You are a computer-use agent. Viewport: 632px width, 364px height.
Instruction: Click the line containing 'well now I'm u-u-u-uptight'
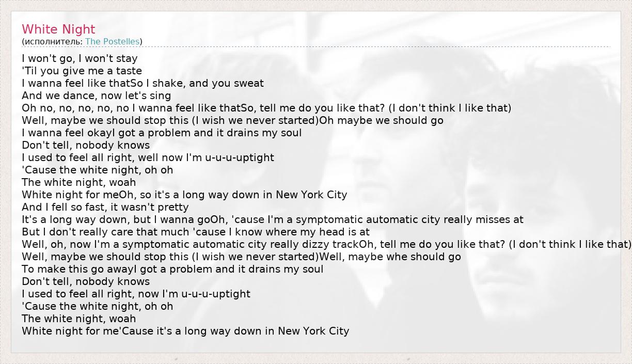148,157
